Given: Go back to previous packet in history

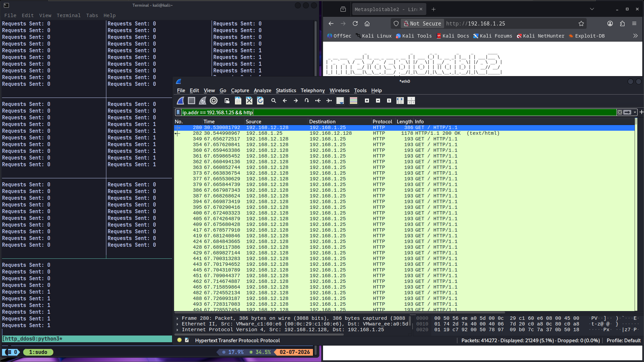Looking at the screenshot, I should (285, 101).
